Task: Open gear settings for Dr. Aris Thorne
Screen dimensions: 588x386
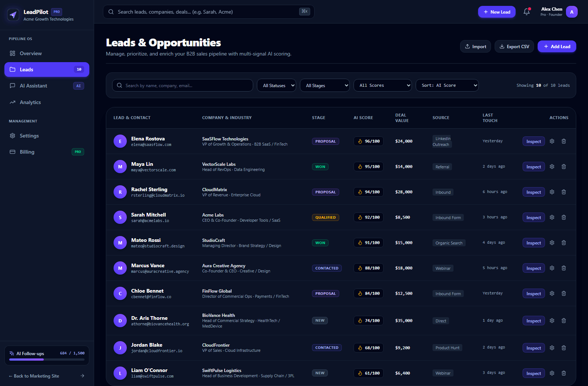Action: click(x=552, y=321)
